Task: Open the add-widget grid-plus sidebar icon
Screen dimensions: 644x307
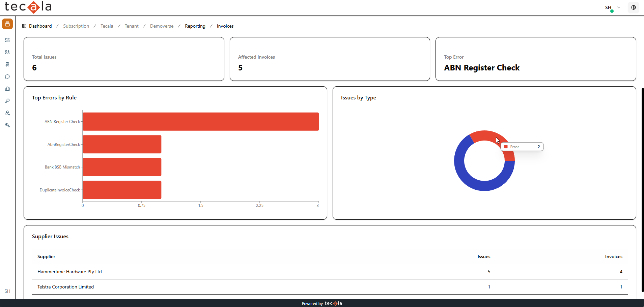Action: pyautogui.click(x=7, y=52)
